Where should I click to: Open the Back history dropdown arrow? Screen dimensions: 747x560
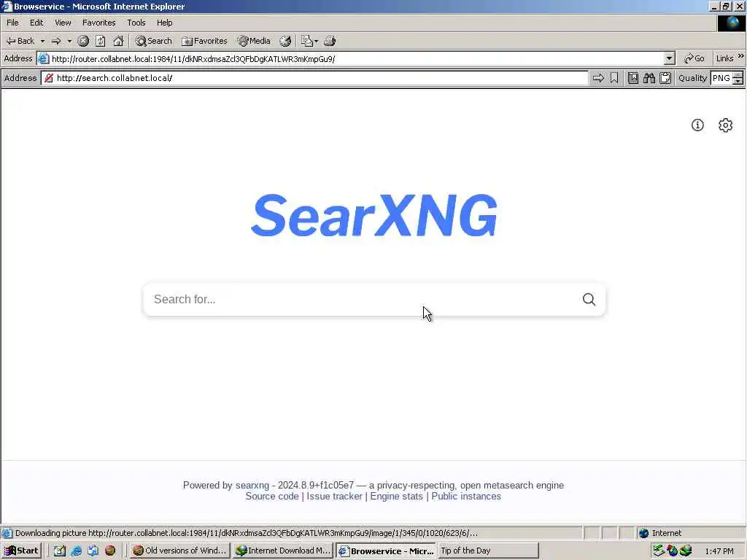point(42,41)
